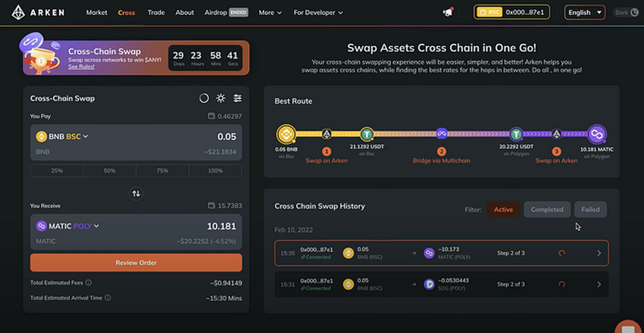Image resolution: width=644 pixels, height=333 pixels.
Task: Open the English language dropdown
Action: [x=585, y=12]
